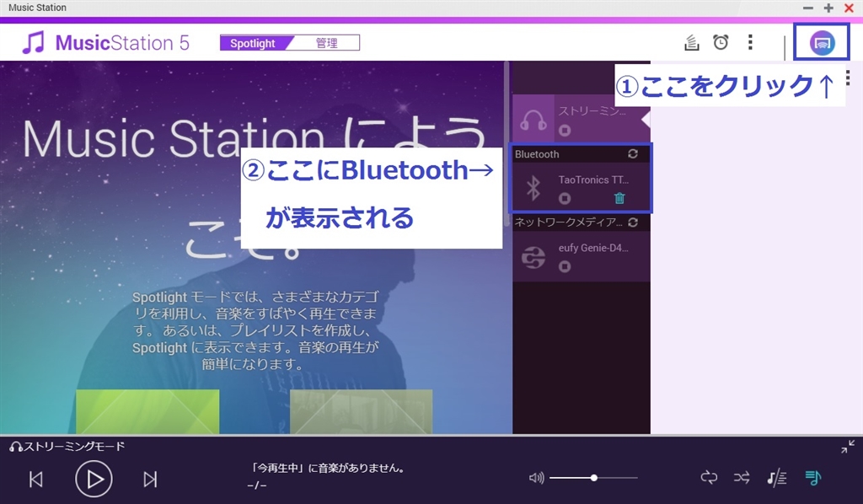Click the eufy Genie-D4 device name
863x504 pixels.
tap(593, 248)
